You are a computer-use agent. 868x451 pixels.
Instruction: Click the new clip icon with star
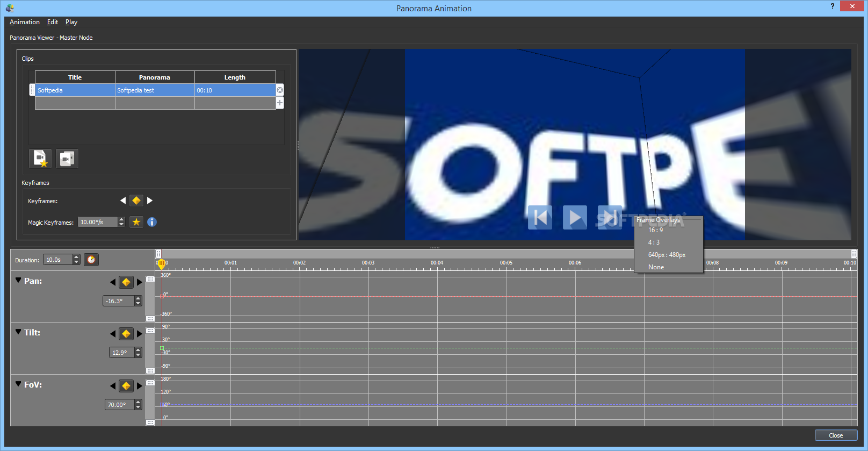pos(40,159)
